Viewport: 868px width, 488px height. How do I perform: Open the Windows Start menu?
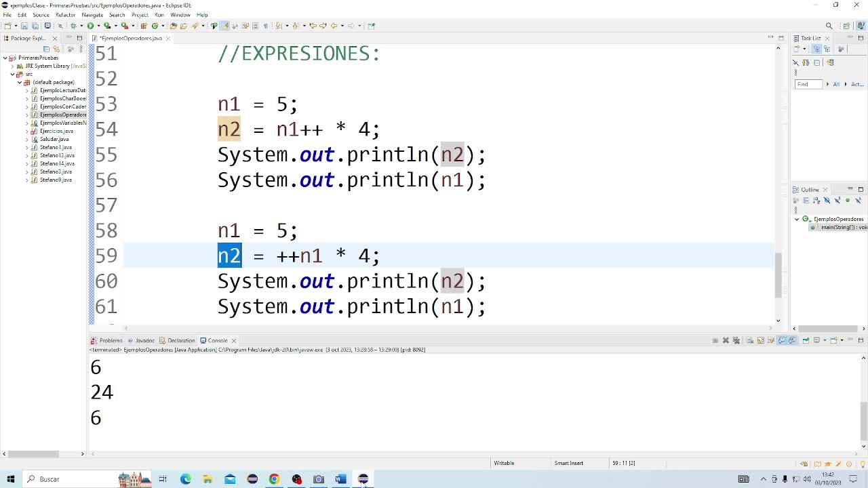pyautogui.click(x=10, y=479)
